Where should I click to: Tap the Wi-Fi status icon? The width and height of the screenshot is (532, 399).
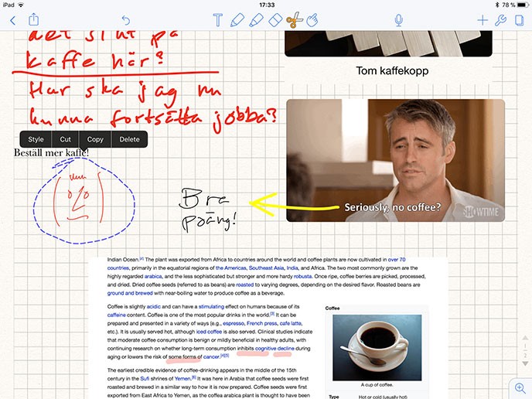click(x=21, y=5)
